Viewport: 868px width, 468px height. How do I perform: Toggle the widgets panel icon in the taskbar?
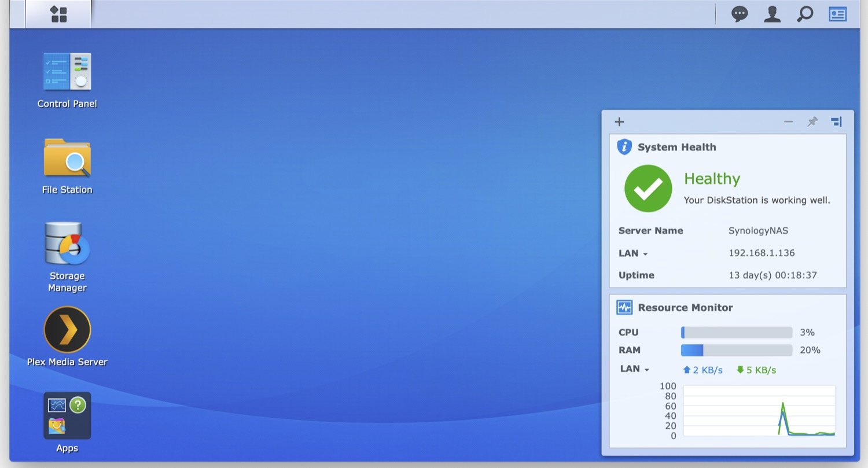pyautogui.click(x=837, y=14)
